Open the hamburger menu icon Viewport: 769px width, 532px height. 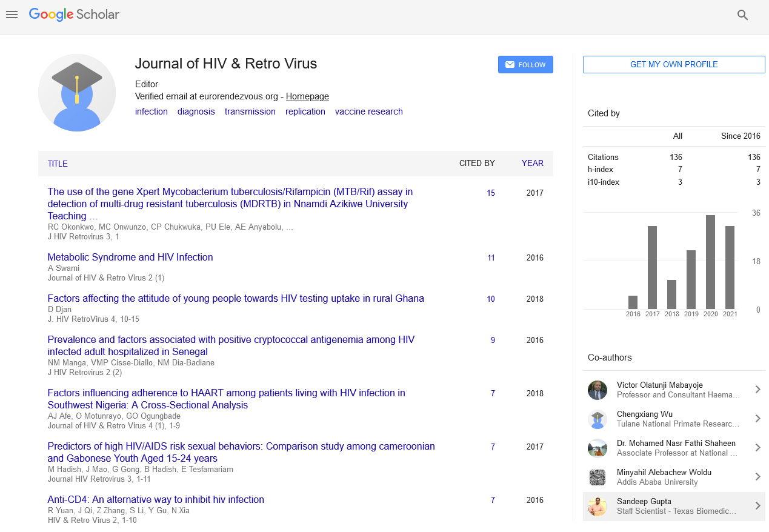(x=12, y=15)
